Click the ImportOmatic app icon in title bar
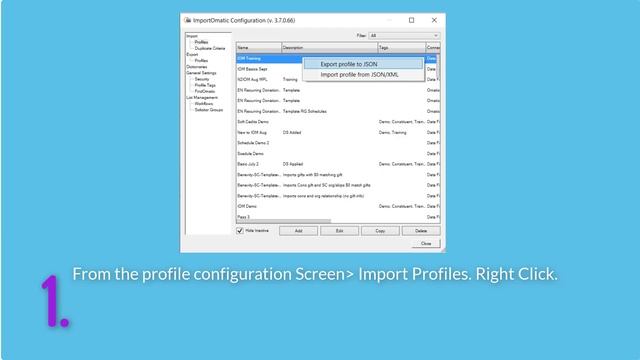640x360 pixels. (187, 20)
